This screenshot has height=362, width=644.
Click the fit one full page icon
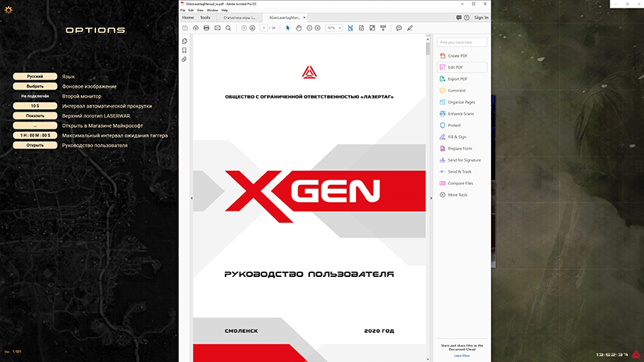click(x=361, y=28)
